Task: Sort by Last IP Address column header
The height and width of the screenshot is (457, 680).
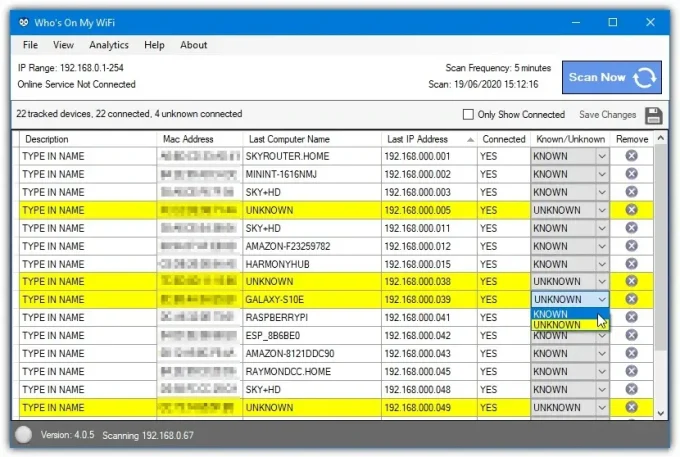Action: [x=418, y=139]
